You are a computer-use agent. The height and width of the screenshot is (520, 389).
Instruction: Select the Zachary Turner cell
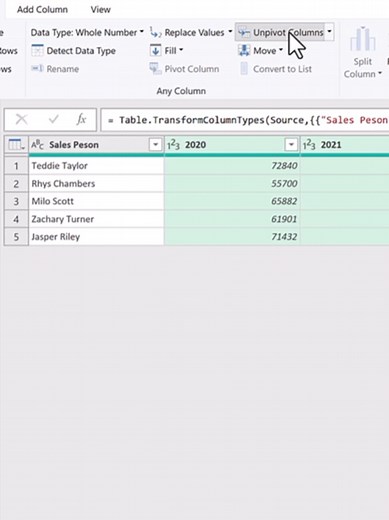96,219
